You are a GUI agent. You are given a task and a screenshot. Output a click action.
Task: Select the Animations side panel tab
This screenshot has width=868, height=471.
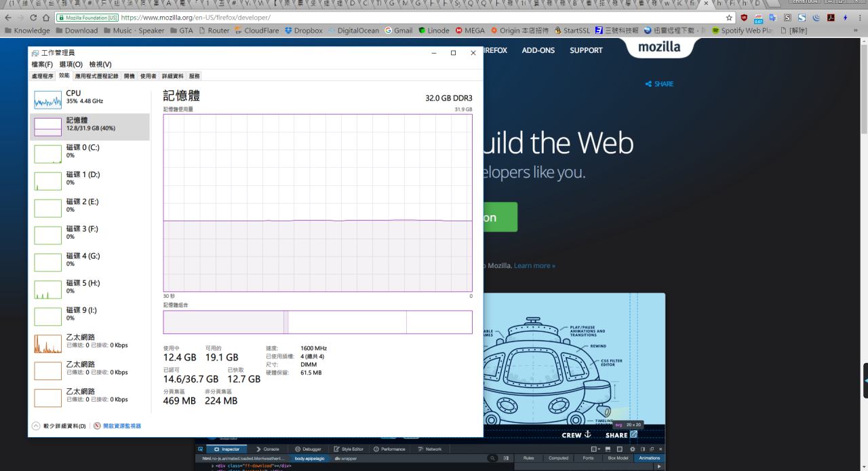click(x=649, y=458)
